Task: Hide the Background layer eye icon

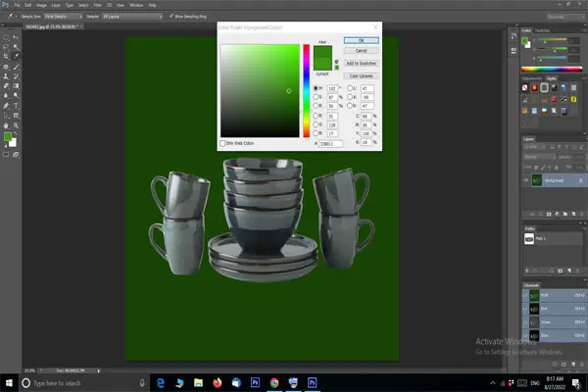Action: tap(525, 180)
